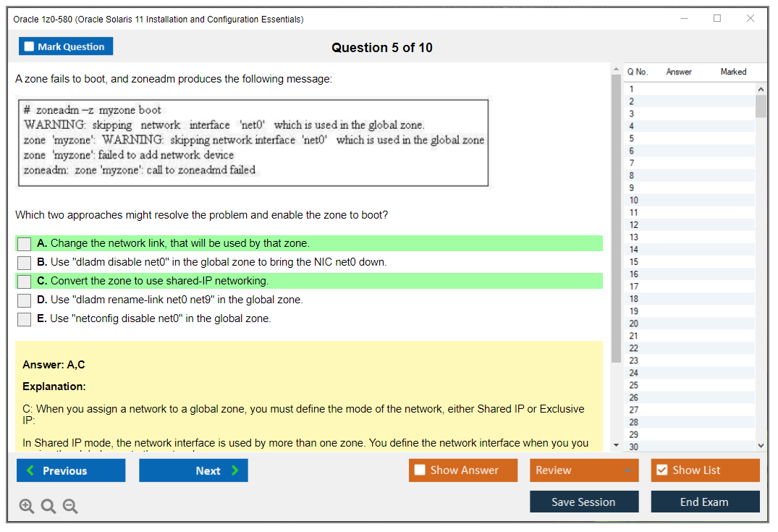Jump to question 20 in list
The width and height of the screenshot is (778, 532).
634,323
